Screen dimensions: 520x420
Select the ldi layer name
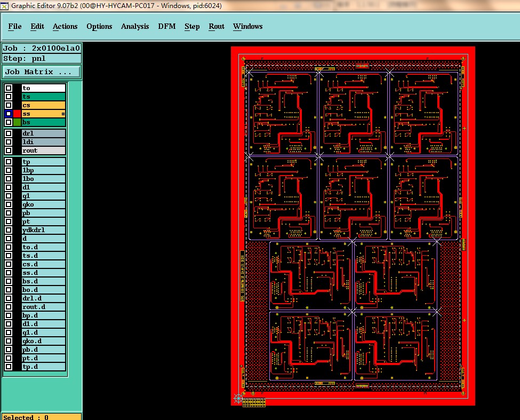pyautogui.click(x=43, y=142)
